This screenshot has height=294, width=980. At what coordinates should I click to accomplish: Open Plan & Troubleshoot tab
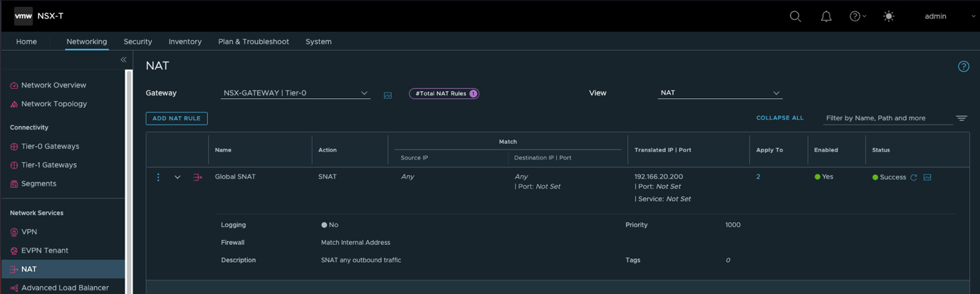(254, 41)
